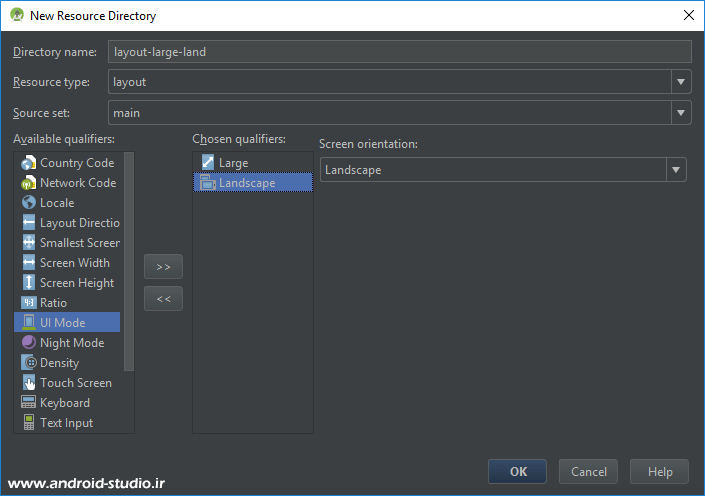705x496 pixels.
Task: Select Large in chosen qualifiers
Action: (x=233, y=163)
